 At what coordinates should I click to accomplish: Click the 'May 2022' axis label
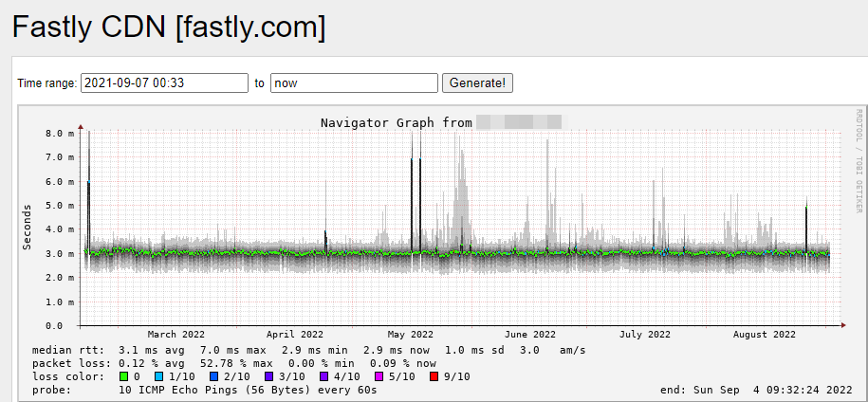[x=410, y=335]
